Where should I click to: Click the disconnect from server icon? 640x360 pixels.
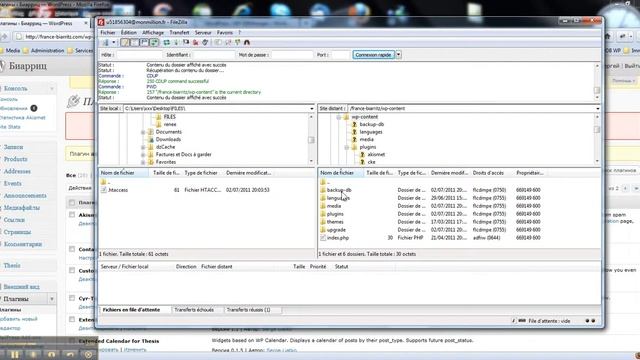click(196, 42)
